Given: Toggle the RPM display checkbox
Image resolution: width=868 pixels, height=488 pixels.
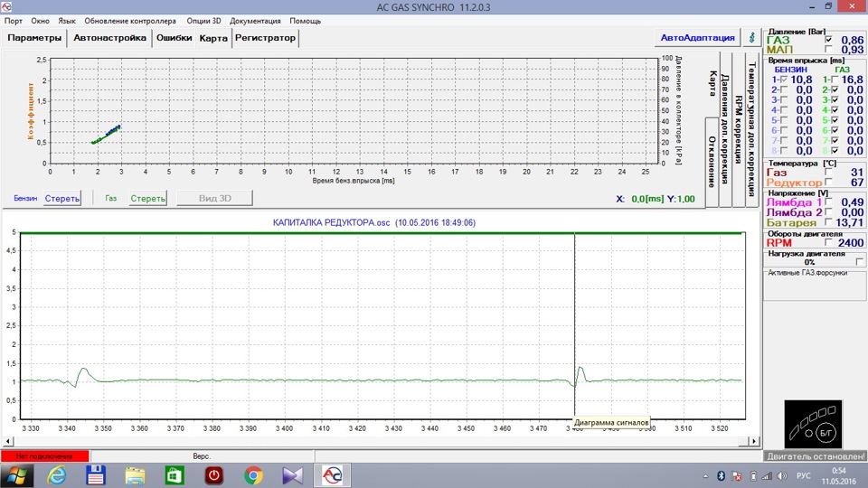Looking at the screenshot, I should (x=828, y=242).
